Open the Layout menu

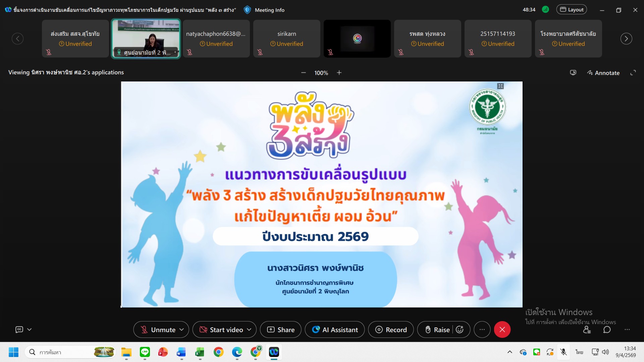click(572, 10)
